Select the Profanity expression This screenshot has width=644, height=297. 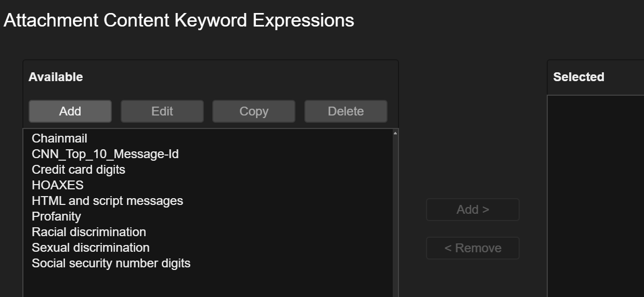click(x=56, y=216)
